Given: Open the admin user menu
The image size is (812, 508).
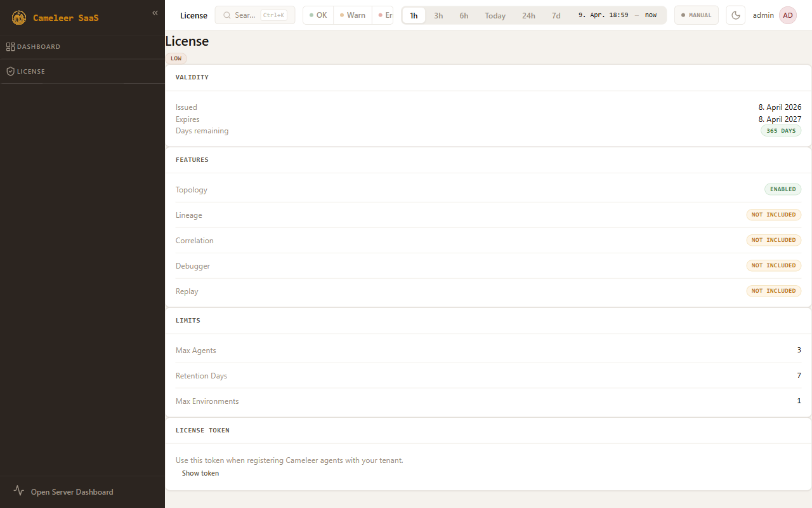Looking at the screenshot, I should coord(763,15).
